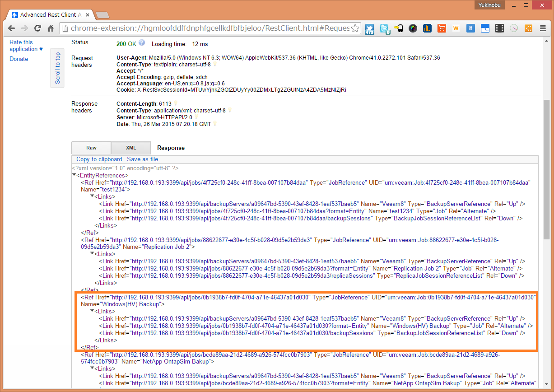Open the dark blue bar chart extension
Viewport: 554px width, 392px height.
point(427,28)
